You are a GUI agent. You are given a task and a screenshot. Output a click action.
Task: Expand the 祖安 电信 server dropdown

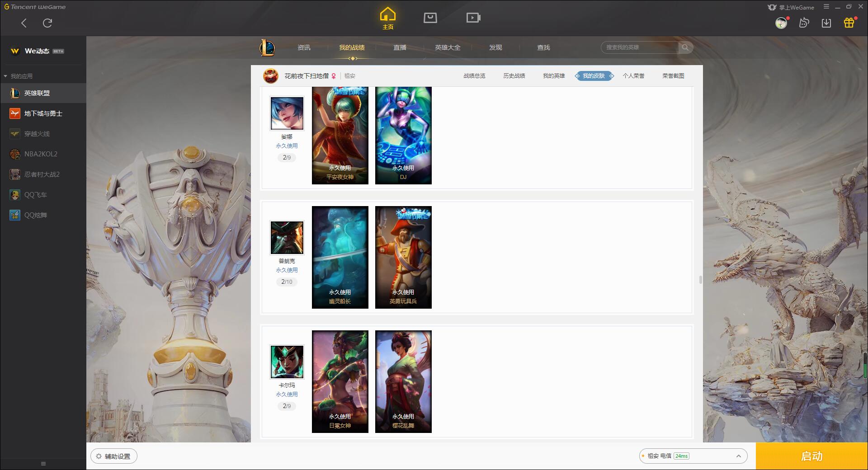pyautogui.click(x=693, y=456)
